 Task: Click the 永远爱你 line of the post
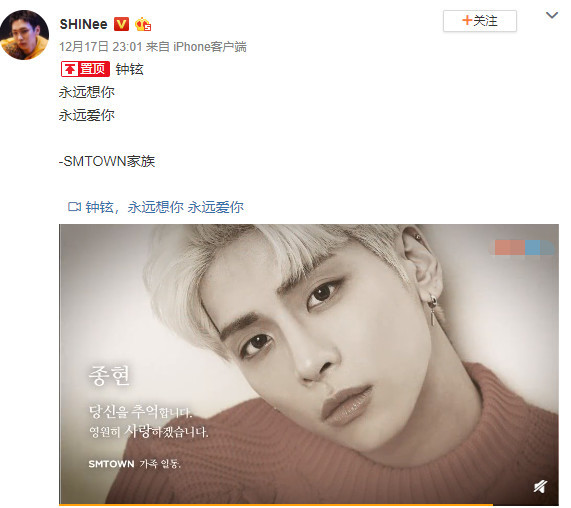click(x=87, y=115)
